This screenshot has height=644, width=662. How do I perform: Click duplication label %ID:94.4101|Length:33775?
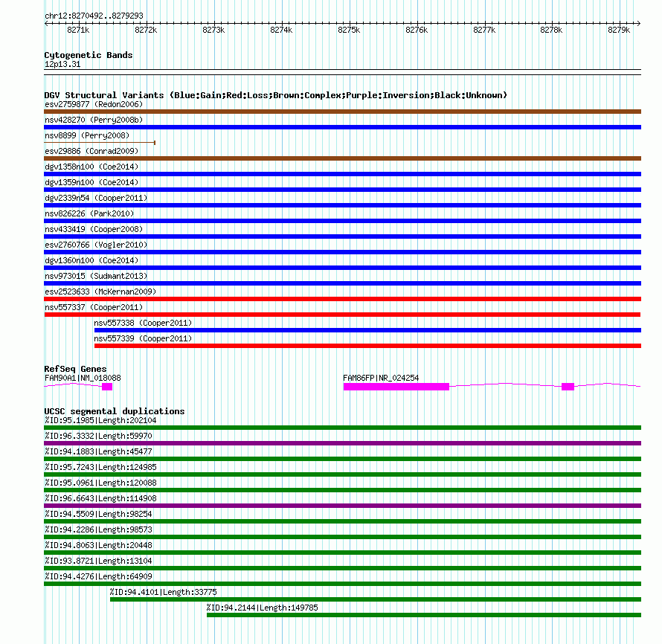[164, 592]
